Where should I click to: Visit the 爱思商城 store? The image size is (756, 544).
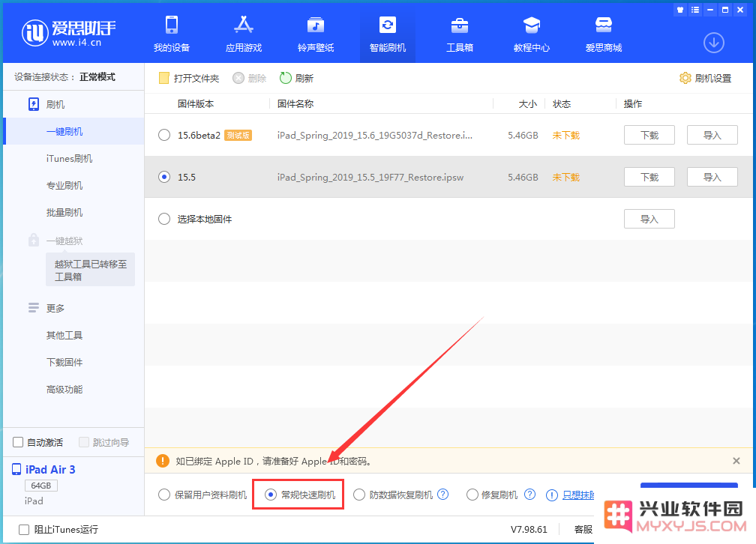coord(604,34)
